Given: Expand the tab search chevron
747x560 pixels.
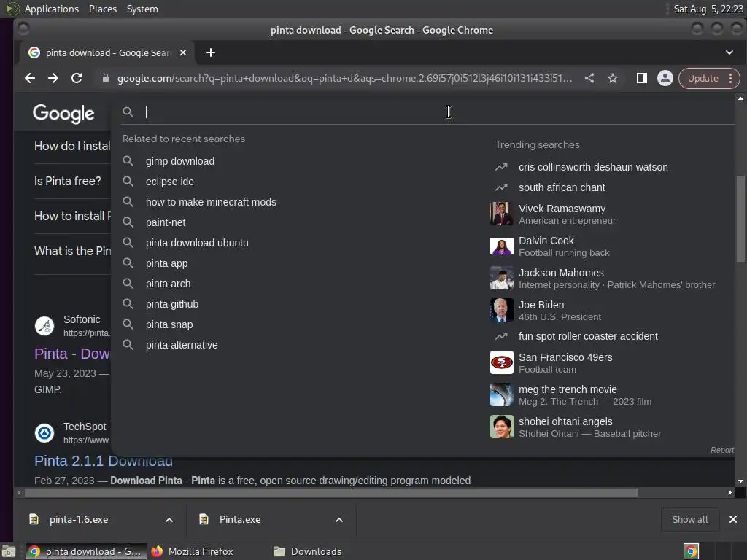Looking at the screenshot, I should [x=729, y=52].
